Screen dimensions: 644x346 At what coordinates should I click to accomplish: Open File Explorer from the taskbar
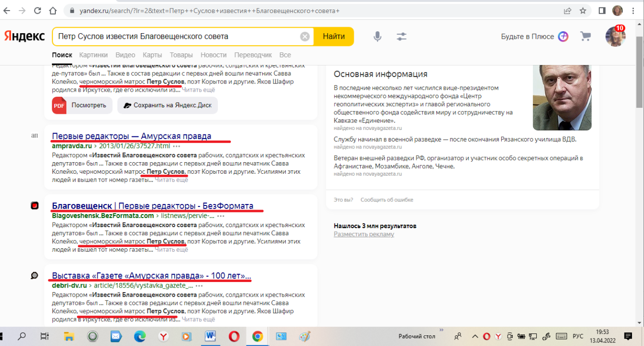click(x=69, y=336)
